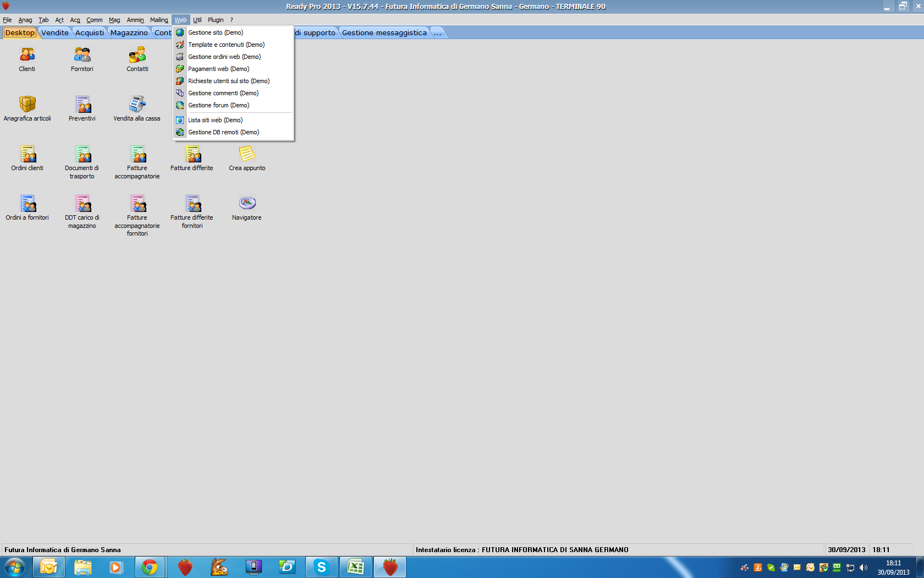Choose Lista siti web (Demo)
924x578 pixels.
pyautogui.click(x=233, y=120)
